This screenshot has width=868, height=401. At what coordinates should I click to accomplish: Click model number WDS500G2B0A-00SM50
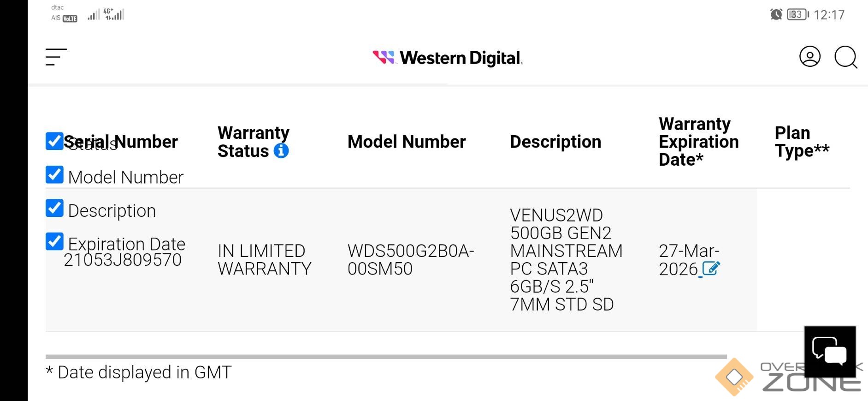(410, 260)
